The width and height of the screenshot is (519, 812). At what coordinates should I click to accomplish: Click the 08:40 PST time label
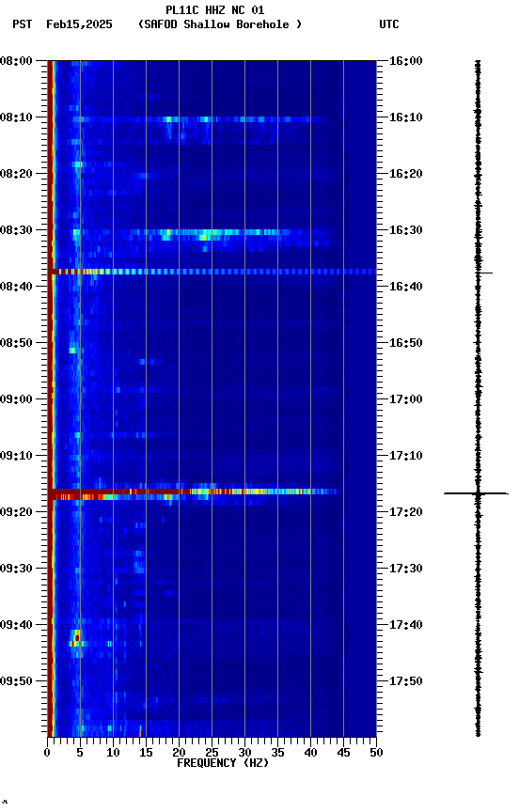click(x=16, y=287)
